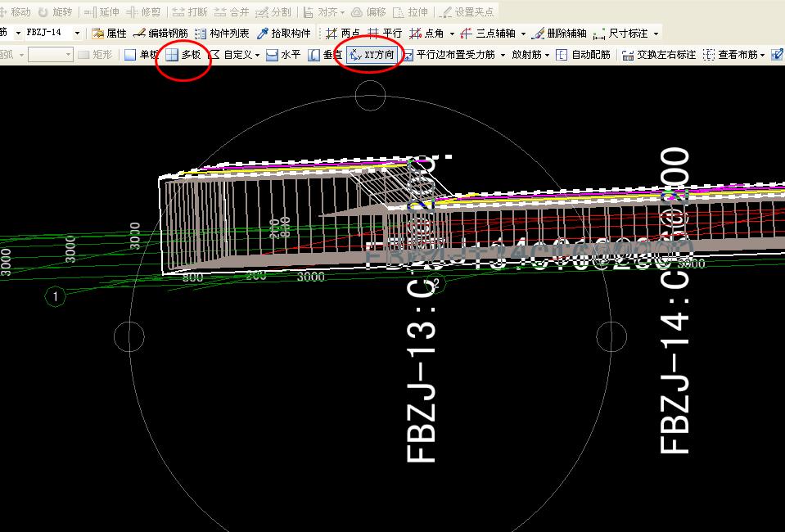Expand the 点角 dropdown arrow

pos(452,34)
